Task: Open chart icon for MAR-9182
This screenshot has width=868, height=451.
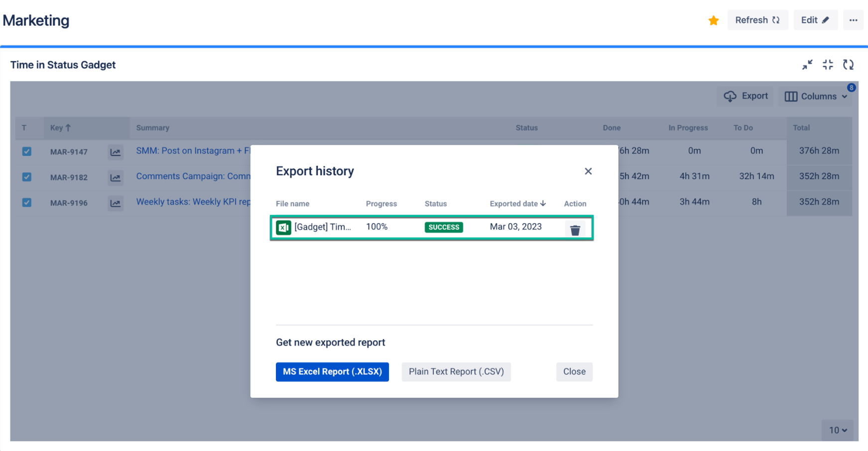Action: [x=116, y=178]
